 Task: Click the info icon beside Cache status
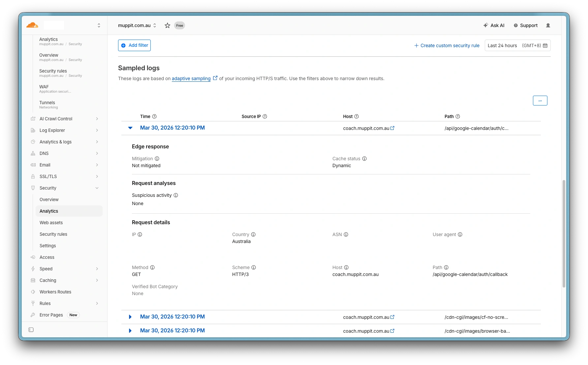[x=364, y=159]
